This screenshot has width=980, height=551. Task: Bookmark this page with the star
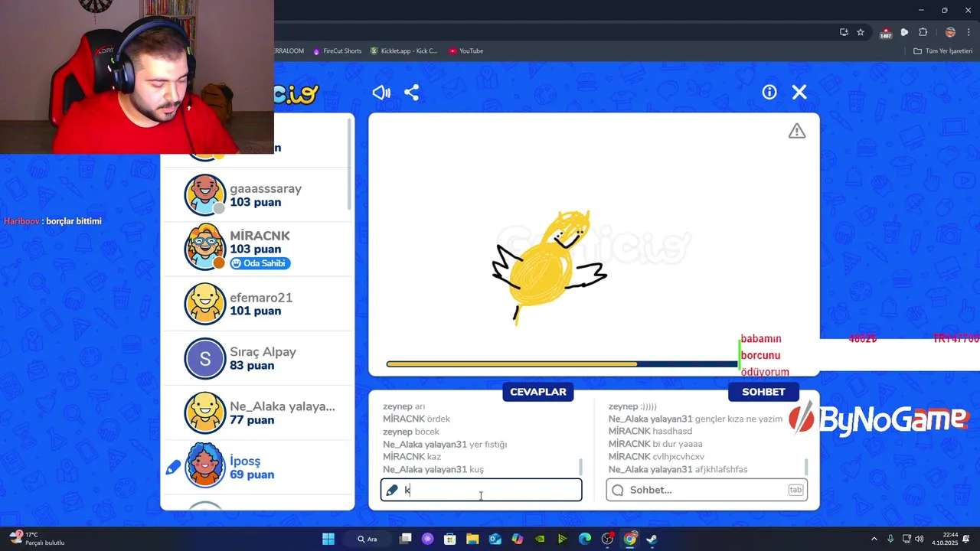coord(861,32)
